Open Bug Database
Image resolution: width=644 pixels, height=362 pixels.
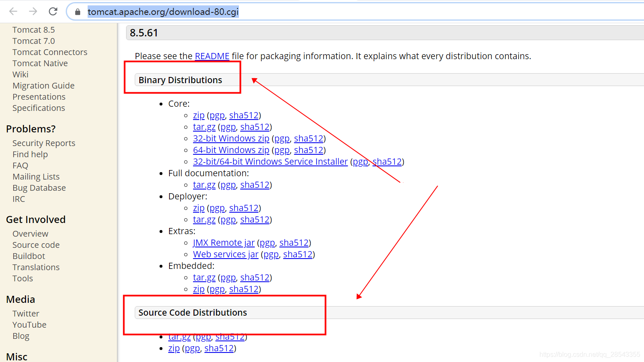coord(39,188)
